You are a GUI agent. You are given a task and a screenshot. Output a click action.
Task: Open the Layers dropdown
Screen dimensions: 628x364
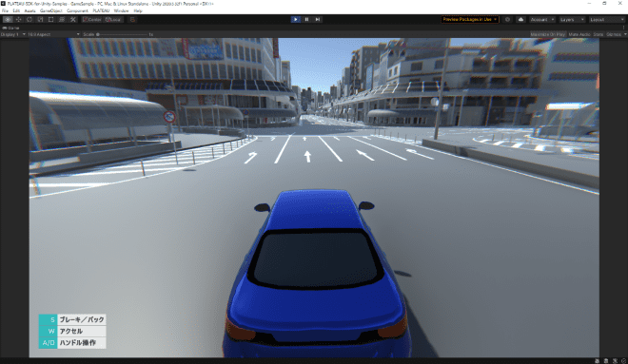tap(572, 19)
